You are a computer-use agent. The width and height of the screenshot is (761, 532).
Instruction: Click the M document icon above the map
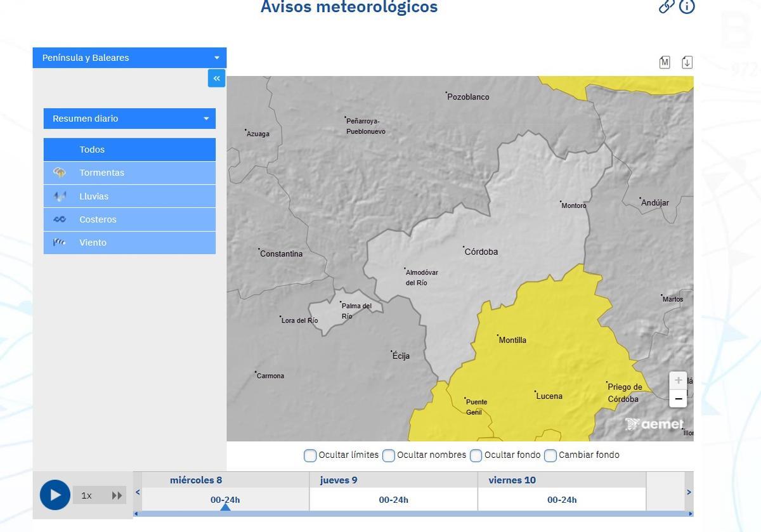665,62
